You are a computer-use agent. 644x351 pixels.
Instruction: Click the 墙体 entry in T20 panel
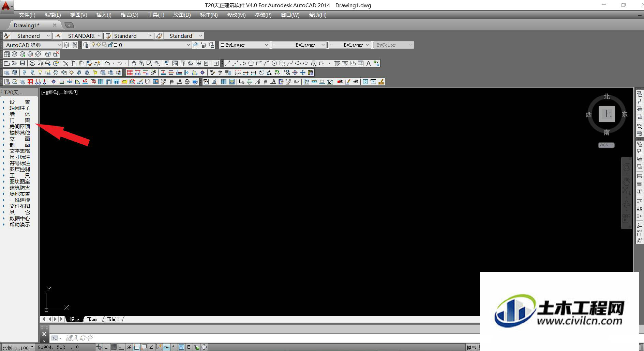(19, 114)
